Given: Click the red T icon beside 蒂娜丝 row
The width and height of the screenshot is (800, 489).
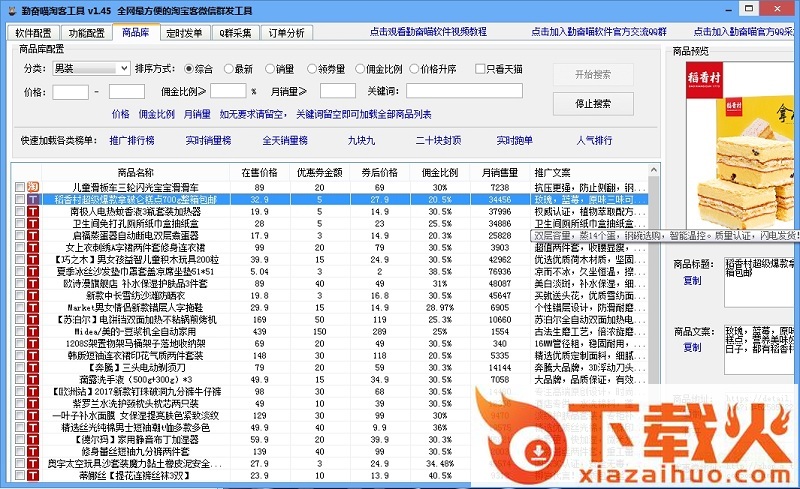Looking at the screenshot, I should coord(33,476).
